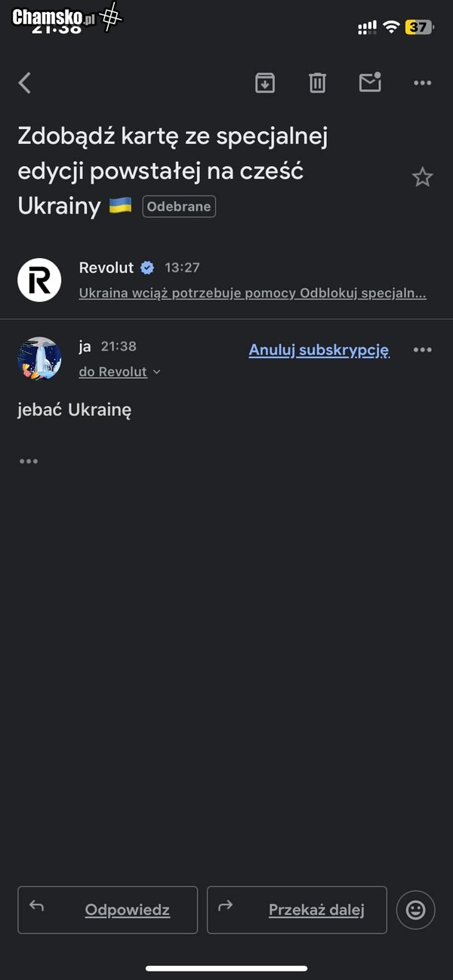Open the emoji reaction picker

[415, 910]
